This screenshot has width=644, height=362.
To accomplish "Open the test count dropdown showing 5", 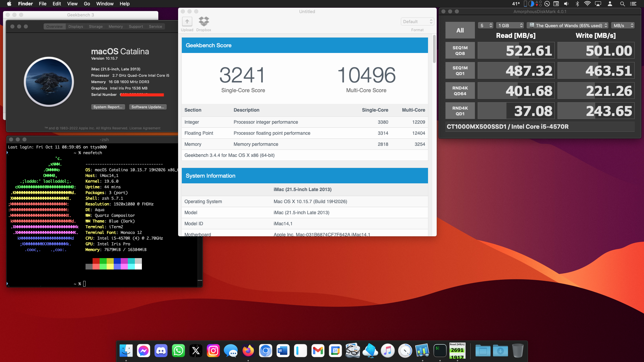I will click(x=485, y=25).
